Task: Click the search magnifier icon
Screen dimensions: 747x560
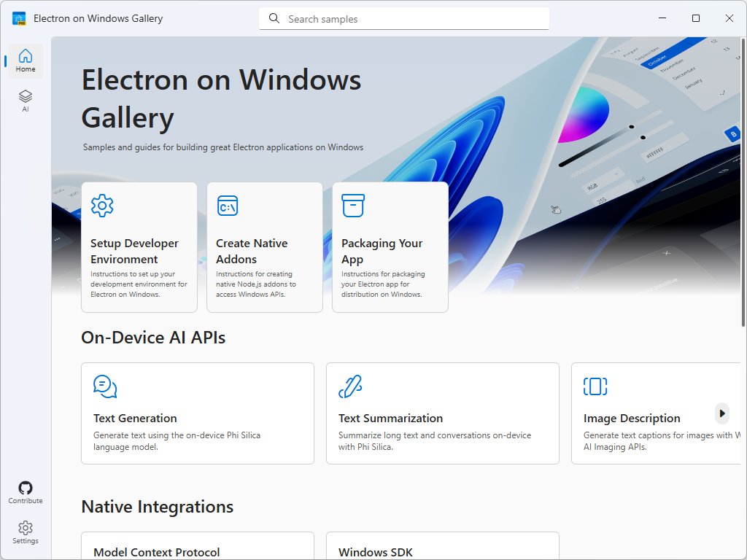Action: pos(274,18)
